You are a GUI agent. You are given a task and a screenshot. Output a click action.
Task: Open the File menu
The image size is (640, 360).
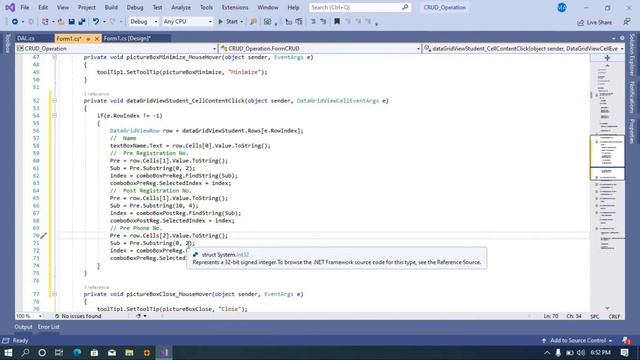[25, 7]
